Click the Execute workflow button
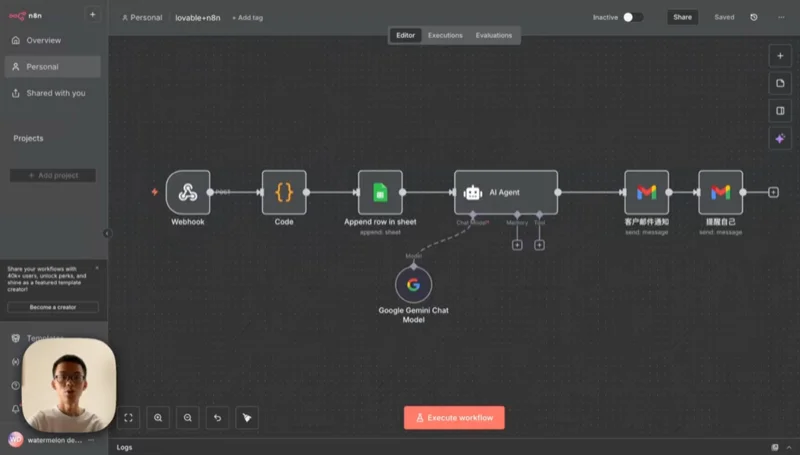 (454, 417)
